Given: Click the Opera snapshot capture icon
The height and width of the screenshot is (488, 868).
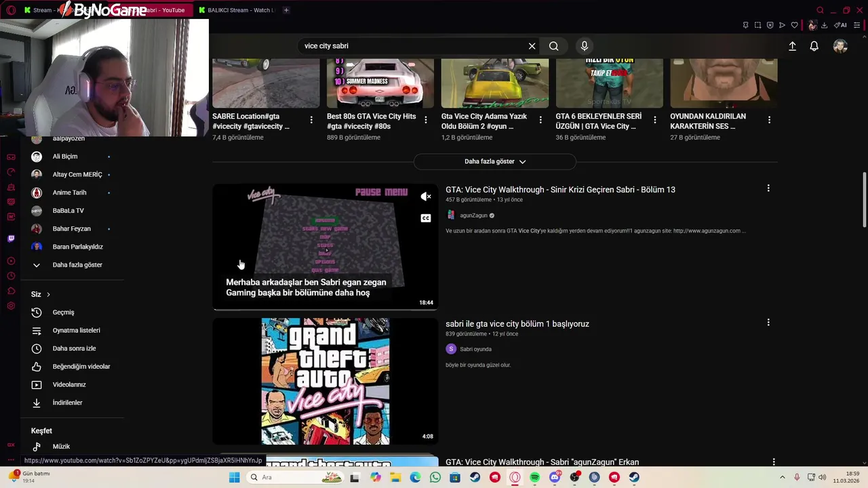Looking at the screenshot, I should pyautogui.click(x=757, y=25).
